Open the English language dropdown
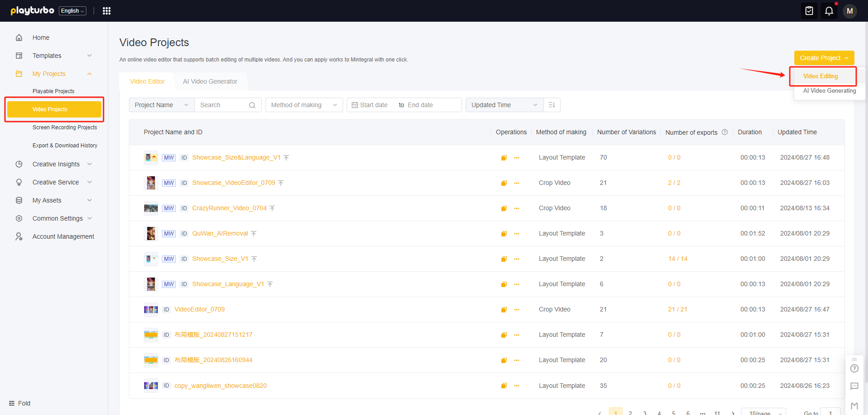This screenshot has height=415, width=868. (72, 11)
